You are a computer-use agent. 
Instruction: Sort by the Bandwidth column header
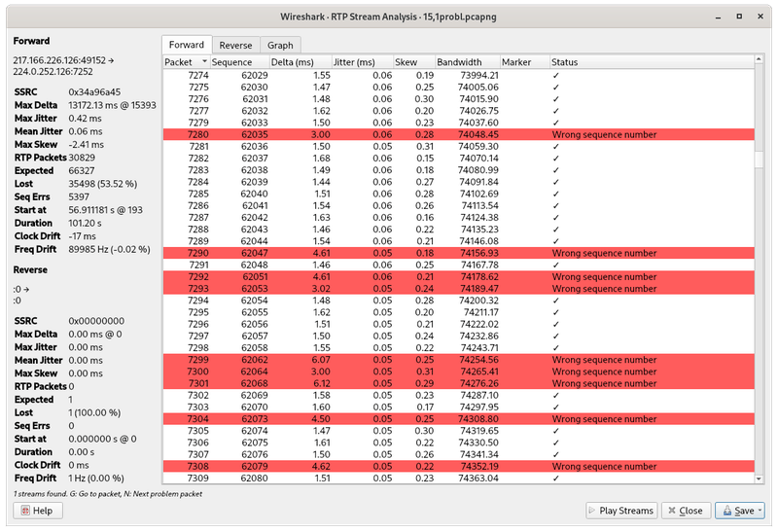pos(468,62)
